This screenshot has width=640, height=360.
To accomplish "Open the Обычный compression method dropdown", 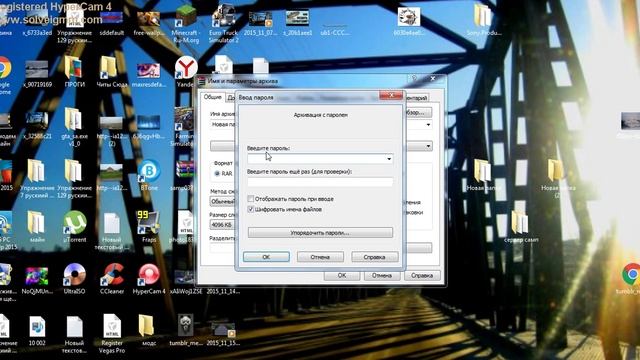I will [222, 201].
